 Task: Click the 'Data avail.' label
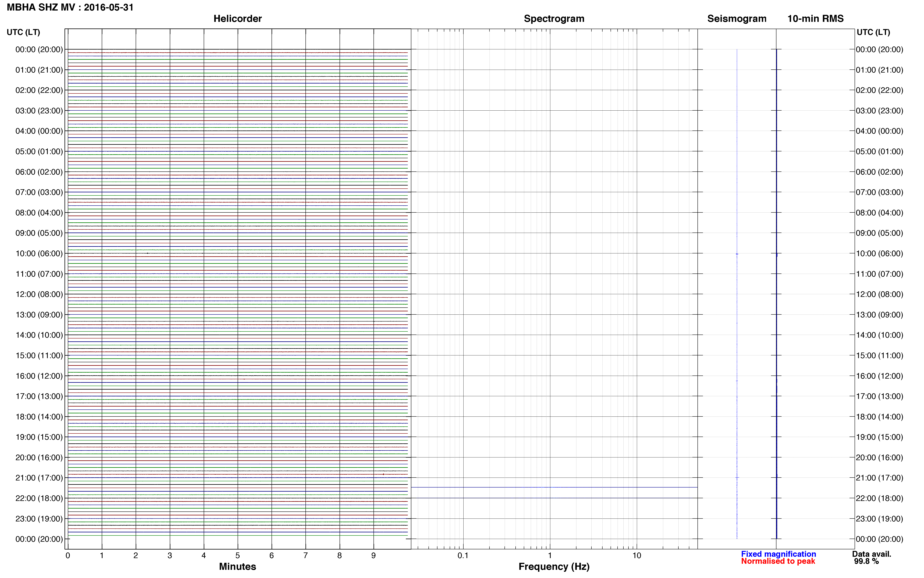pyautogui.click(x=872, y=554)
